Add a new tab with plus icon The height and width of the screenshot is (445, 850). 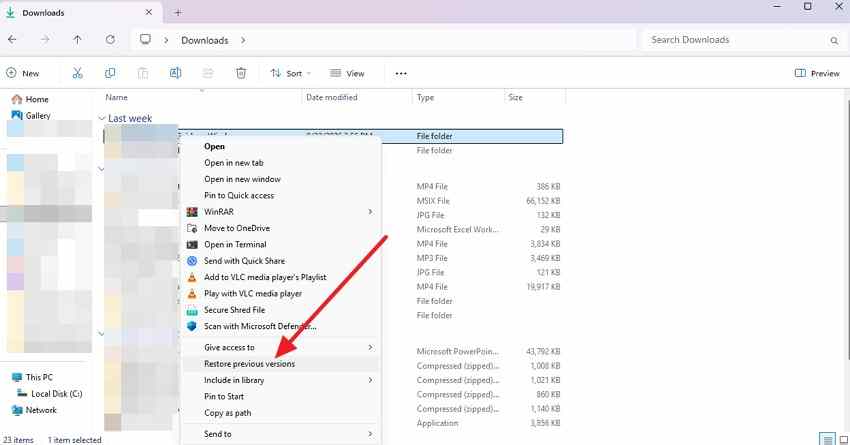[178, 12]
